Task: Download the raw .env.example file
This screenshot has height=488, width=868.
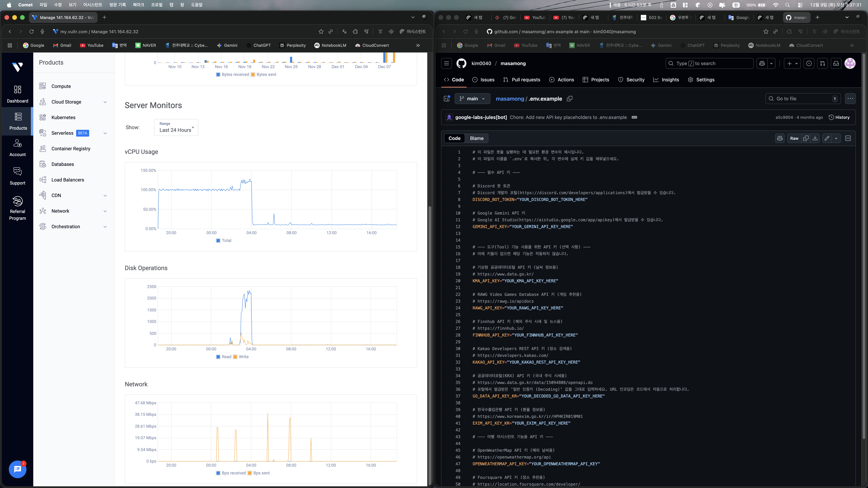Action: click(815, 138)
